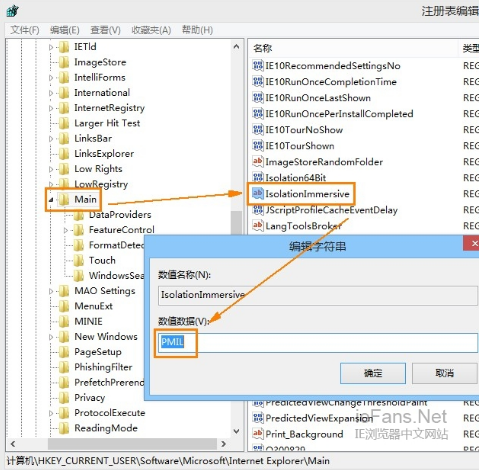483x470 pixels.
Task: Close the 编辑字符串 dialog
Action: coord(472,244)
